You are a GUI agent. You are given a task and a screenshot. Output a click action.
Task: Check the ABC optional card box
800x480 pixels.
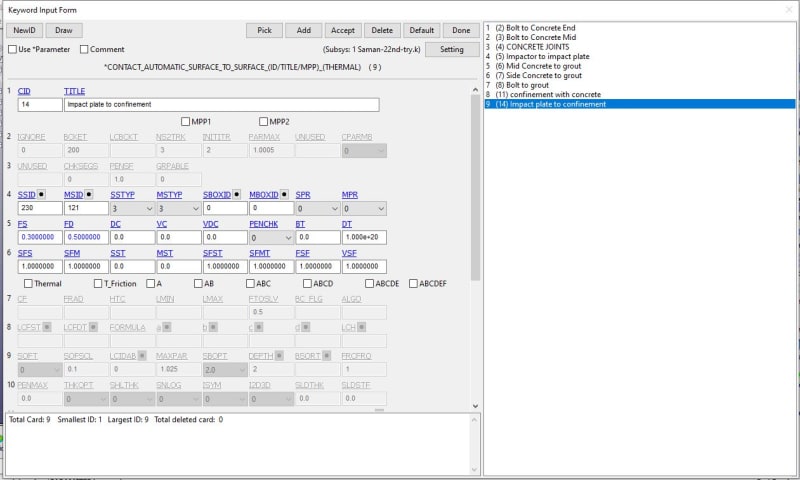click(250, 283)
